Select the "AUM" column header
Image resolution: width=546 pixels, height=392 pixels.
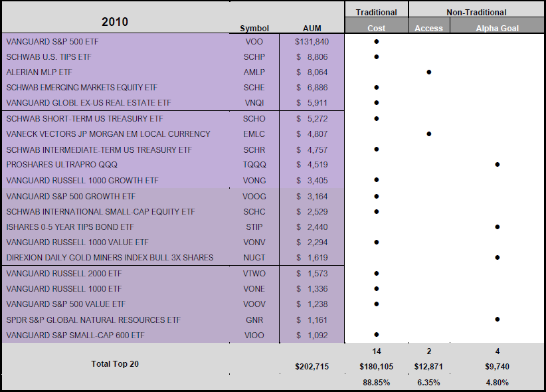[x=312, y=28]
